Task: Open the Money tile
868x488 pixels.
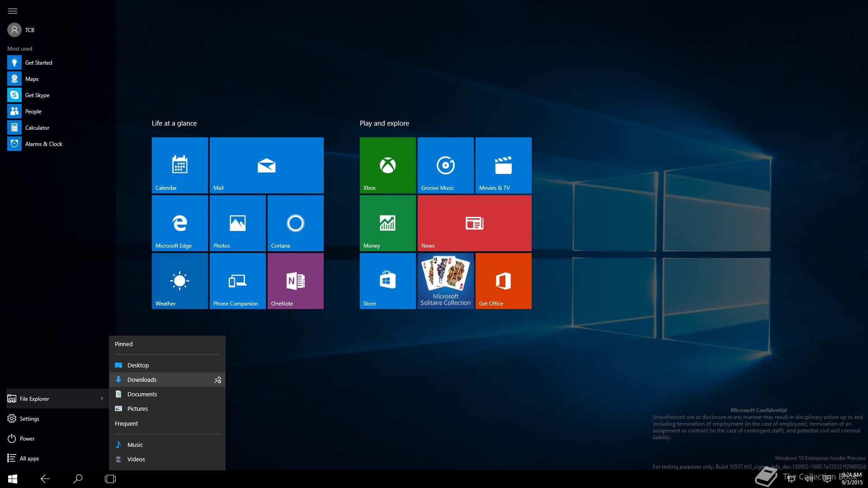Action: 388,223
